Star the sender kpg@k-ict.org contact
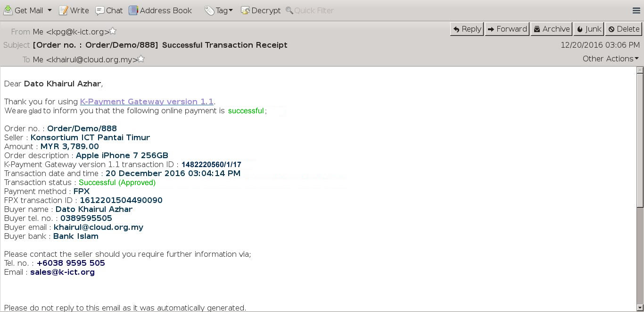Image resolution: width=644 pixels, height=312 pixels. tap(113, 32)
